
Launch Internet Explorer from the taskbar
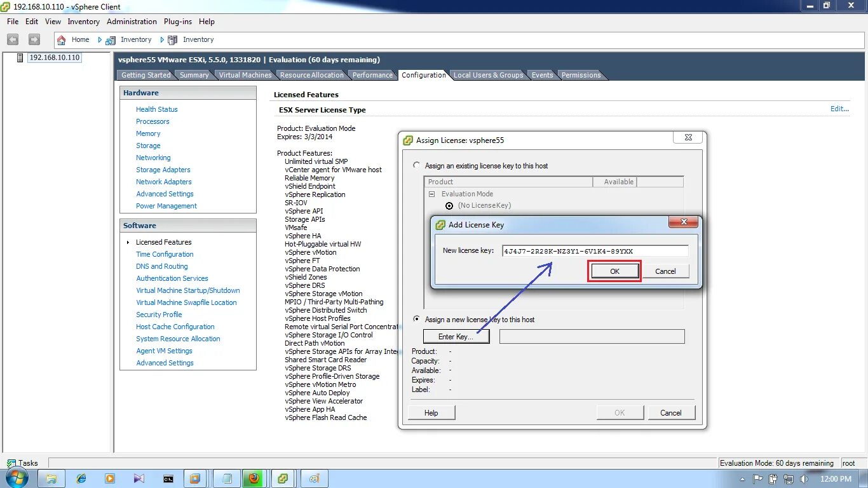pos(81,478)
